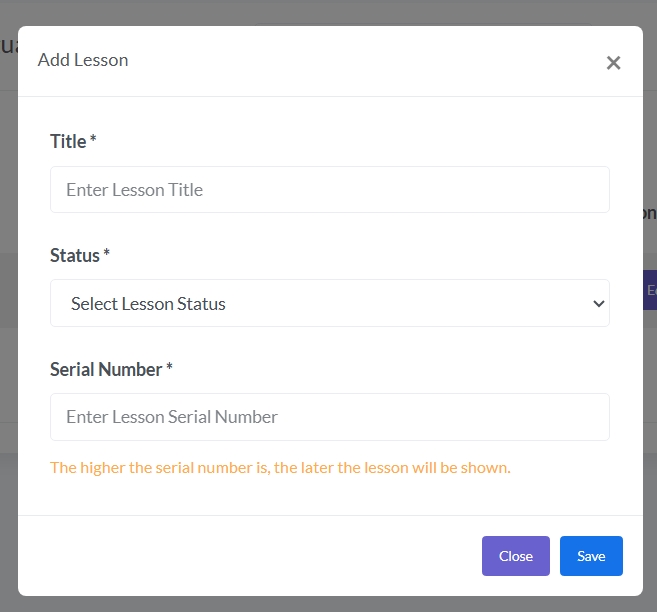The image size is (657, 612).
Task: Save the new lesson
Action: click(x=591, y=556)
